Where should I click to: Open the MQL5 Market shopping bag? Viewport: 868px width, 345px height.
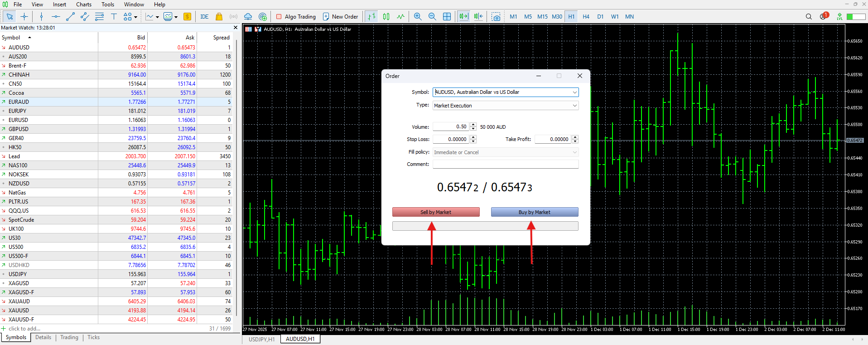click(x=219, y=17)
